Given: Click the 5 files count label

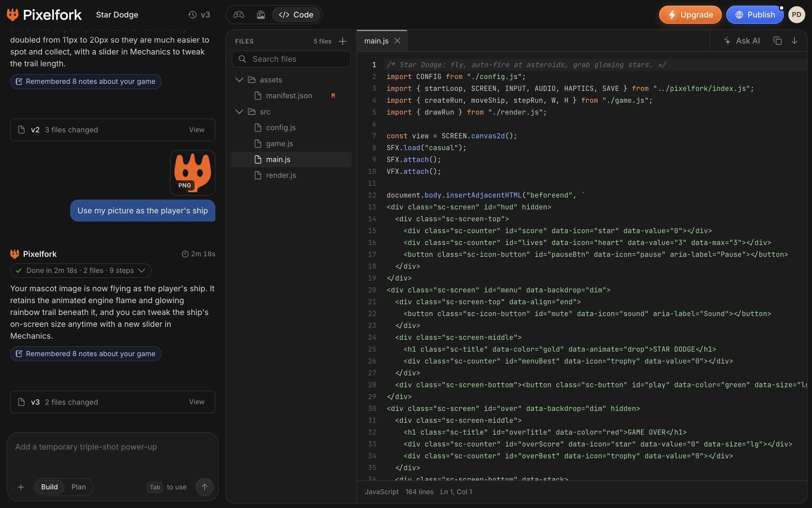Looking at the screenshot, I should pos(323,41).
